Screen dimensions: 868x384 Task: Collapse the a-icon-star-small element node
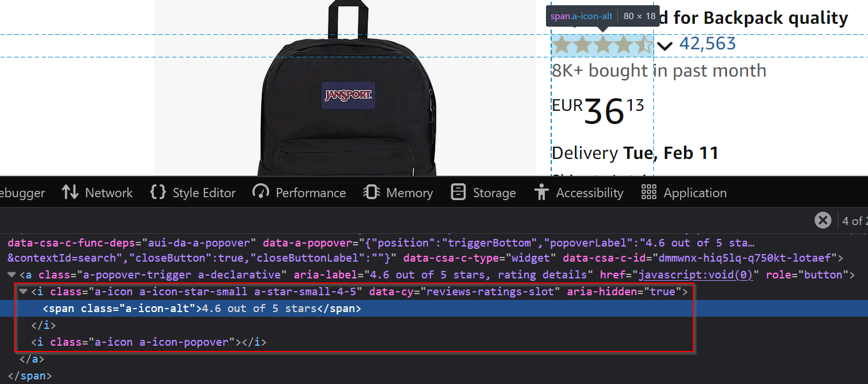point(24,292)
